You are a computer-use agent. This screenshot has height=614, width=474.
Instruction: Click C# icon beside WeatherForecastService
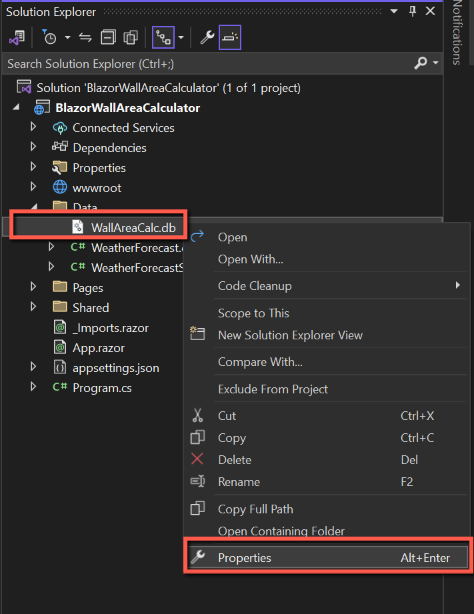[x=78, y=267]
